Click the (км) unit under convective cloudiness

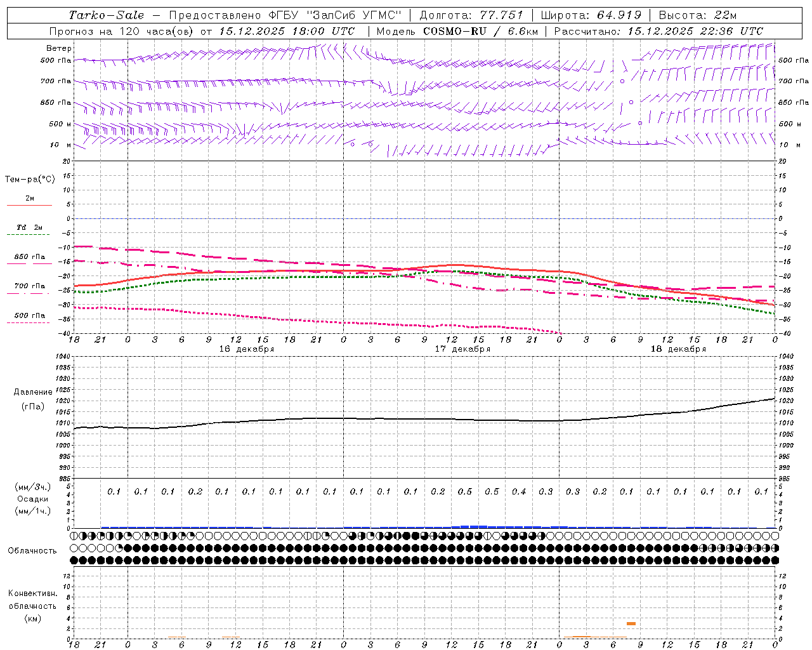33,619
